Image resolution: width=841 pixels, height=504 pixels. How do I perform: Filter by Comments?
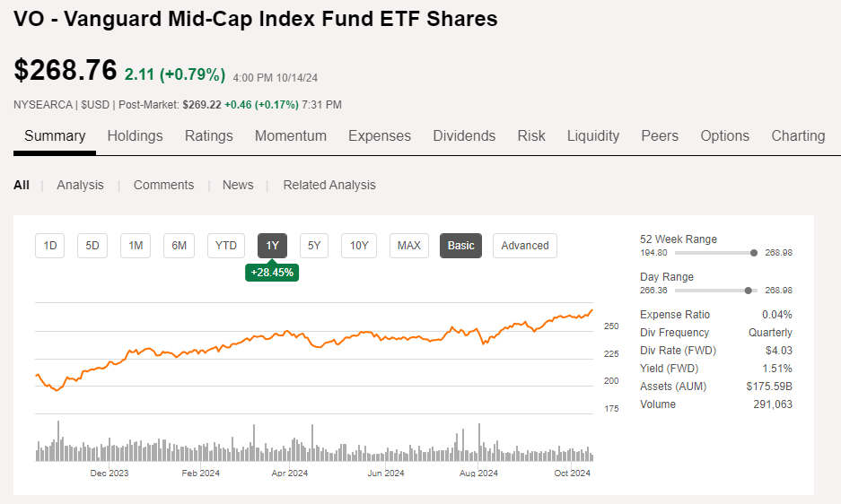tap(163, 185)
